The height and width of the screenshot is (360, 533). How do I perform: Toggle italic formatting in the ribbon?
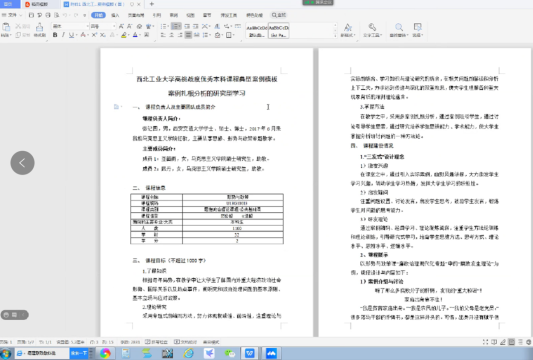pos(63,35)
